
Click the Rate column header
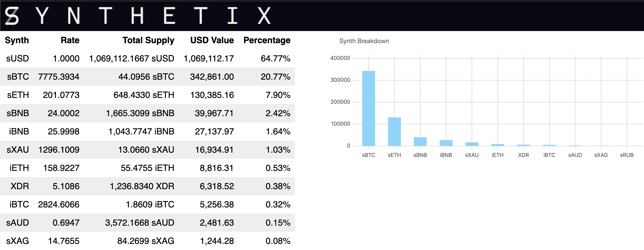[x=70, y=40]
